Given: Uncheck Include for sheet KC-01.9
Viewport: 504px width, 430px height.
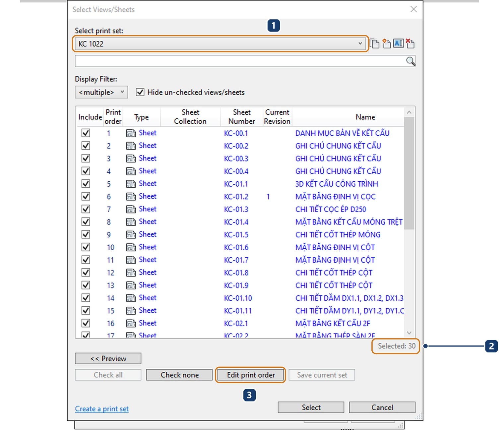Looking at the screenshot, I should pyautogui.click(x=86, y=285).
